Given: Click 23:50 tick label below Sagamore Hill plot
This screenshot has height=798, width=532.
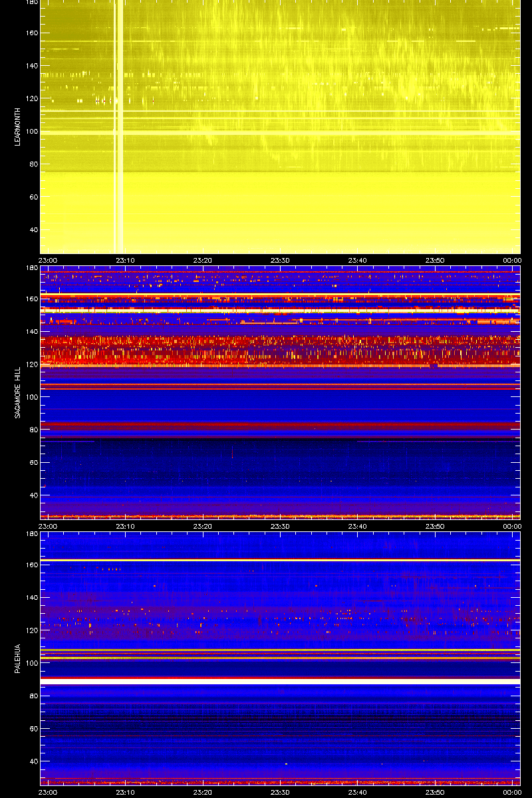Looking at the screenshot, I should click(x=434, y=527).
